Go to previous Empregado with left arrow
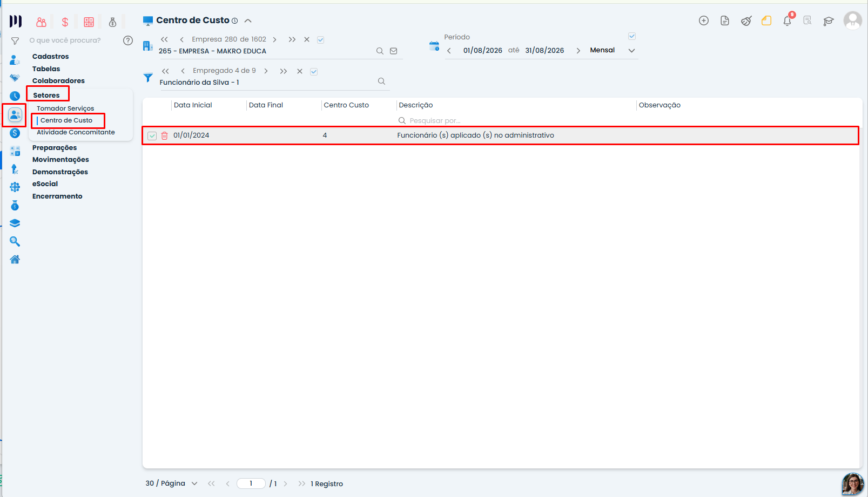The height and width of the screenshot is (497, 868). point(183,71)
